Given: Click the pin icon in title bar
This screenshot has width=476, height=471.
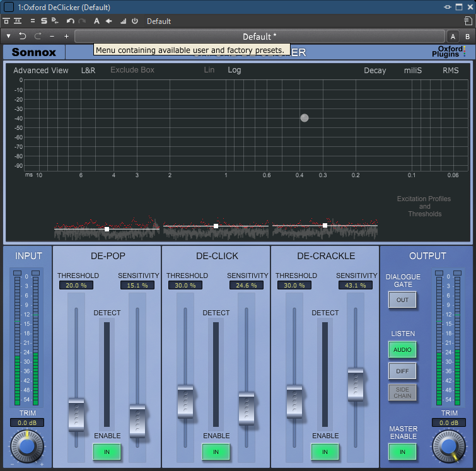Looking at the screenshot, I should [448, 7].
